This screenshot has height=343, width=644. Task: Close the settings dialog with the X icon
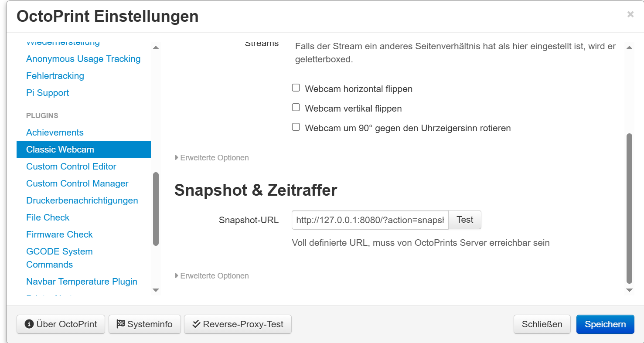[630, 14]
